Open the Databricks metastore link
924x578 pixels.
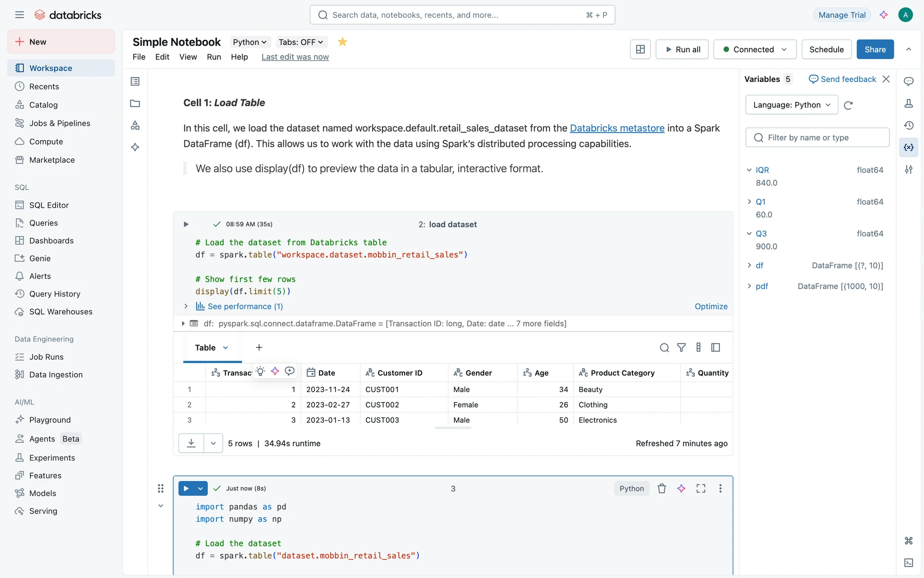pos(617,128)
